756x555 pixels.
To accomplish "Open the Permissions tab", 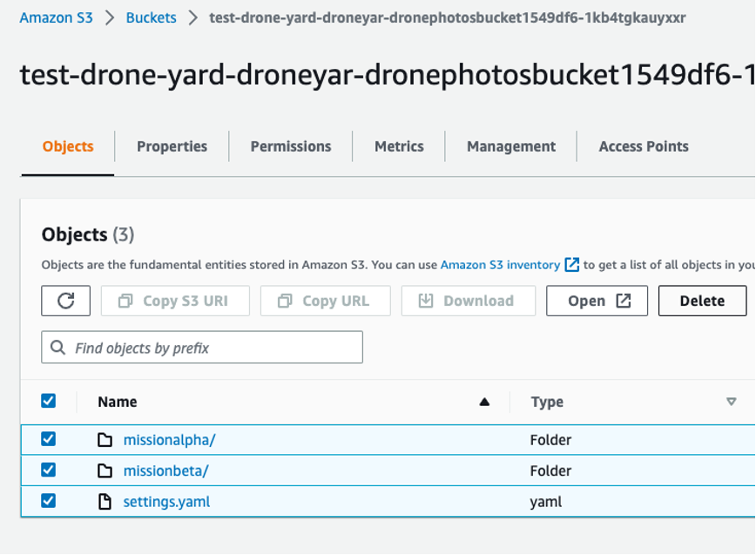I will (291, 146).
